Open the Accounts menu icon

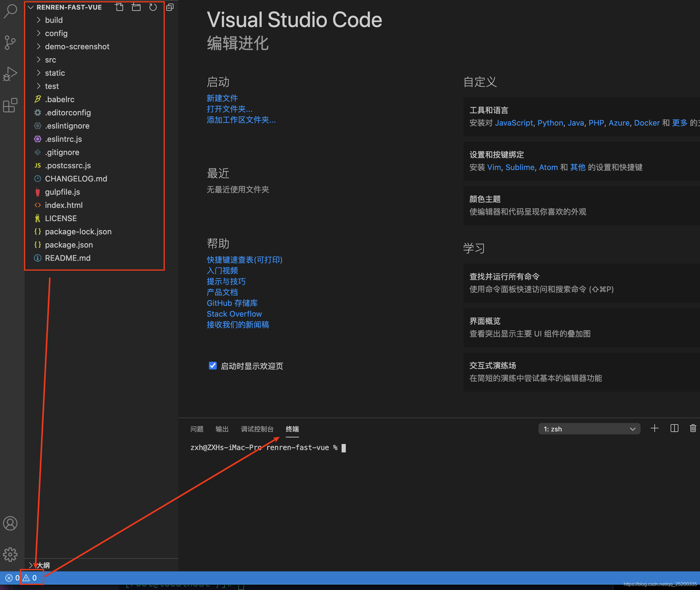pos(11,523)
